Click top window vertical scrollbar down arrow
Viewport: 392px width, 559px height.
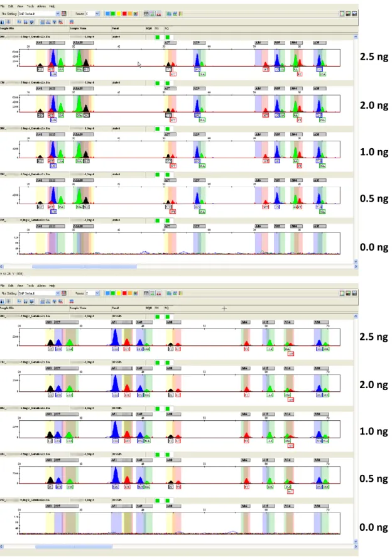tap(356, 262)
